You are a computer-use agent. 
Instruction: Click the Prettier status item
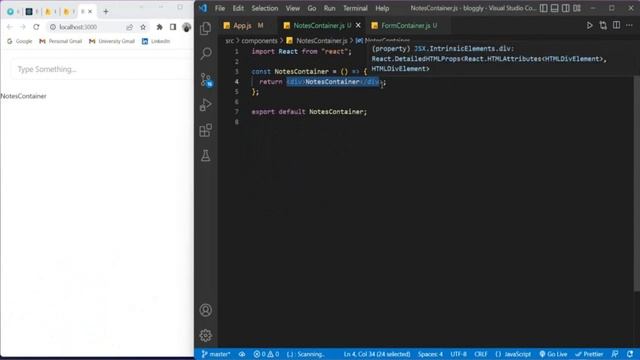[x=589, y=354]
